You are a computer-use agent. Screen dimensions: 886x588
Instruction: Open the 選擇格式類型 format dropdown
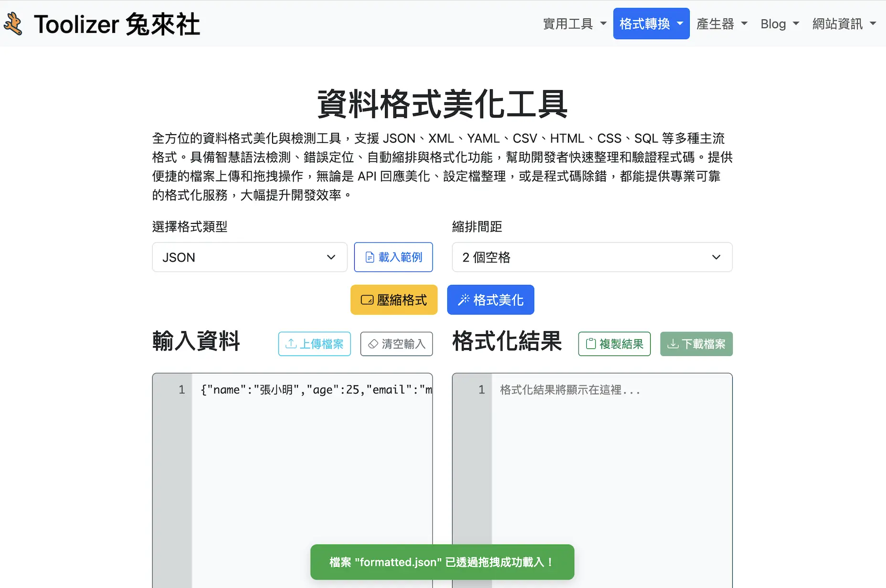(x=249, y=257)
